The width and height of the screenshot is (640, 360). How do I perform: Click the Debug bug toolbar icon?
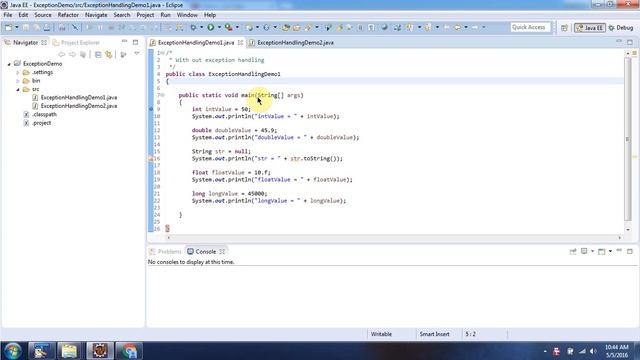coord(193,27)
